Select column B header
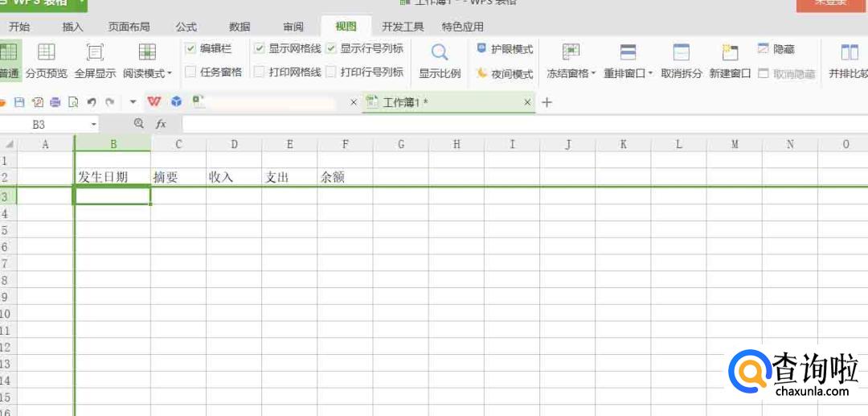The width and height of the screenshot is (868, 416). point(113,144)
